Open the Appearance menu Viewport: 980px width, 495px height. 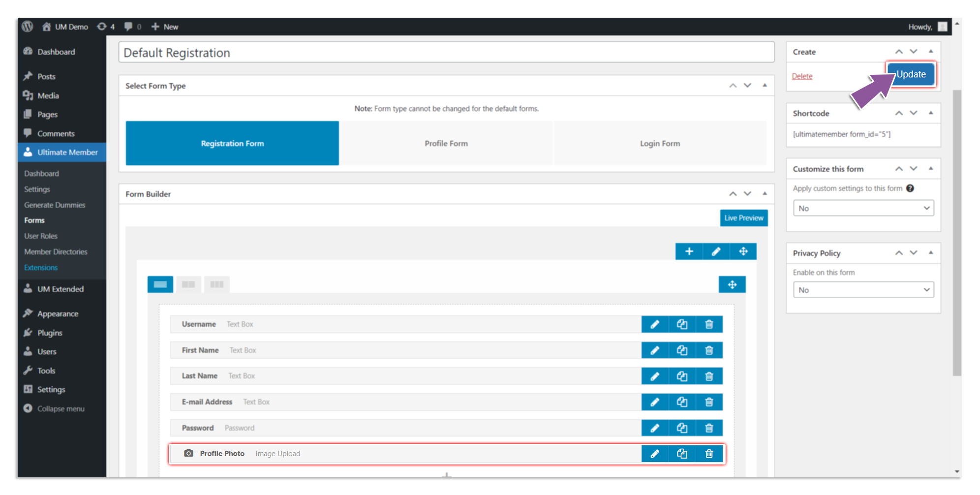pos(58,313)
